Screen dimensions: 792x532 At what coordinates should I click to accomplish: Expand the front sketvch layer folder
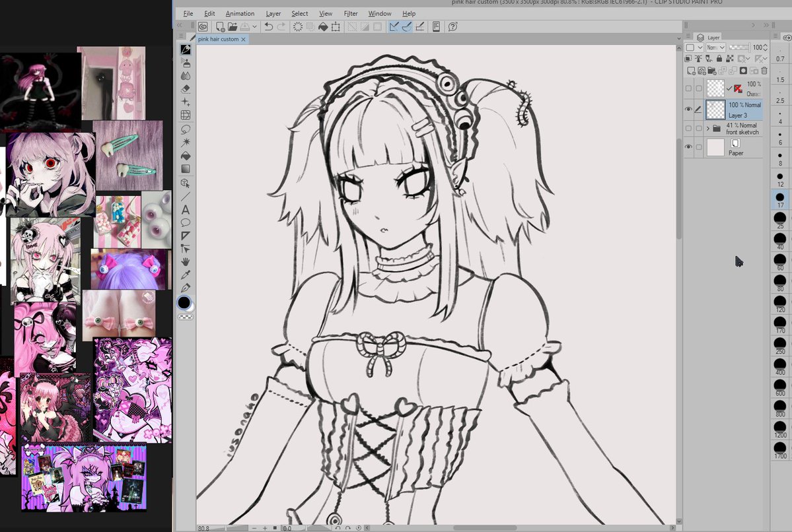pyautogui.click(x=707, y=128)
